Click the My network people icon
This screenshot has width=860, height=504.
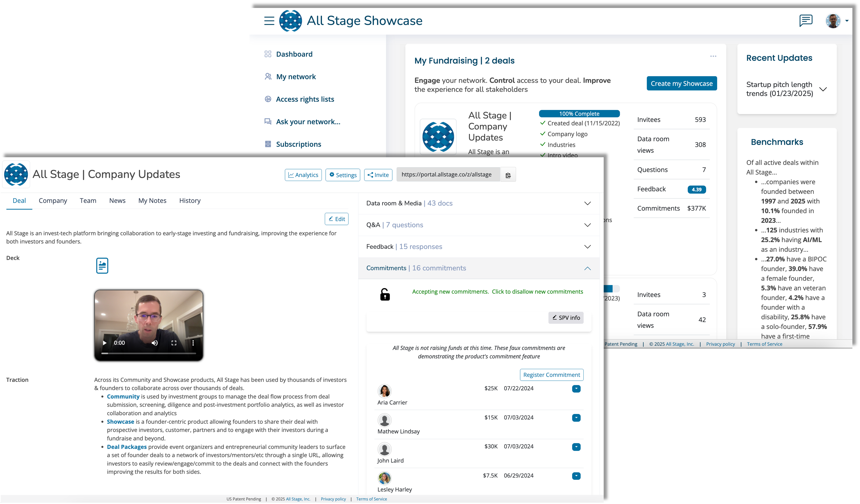tap(268, 76)
